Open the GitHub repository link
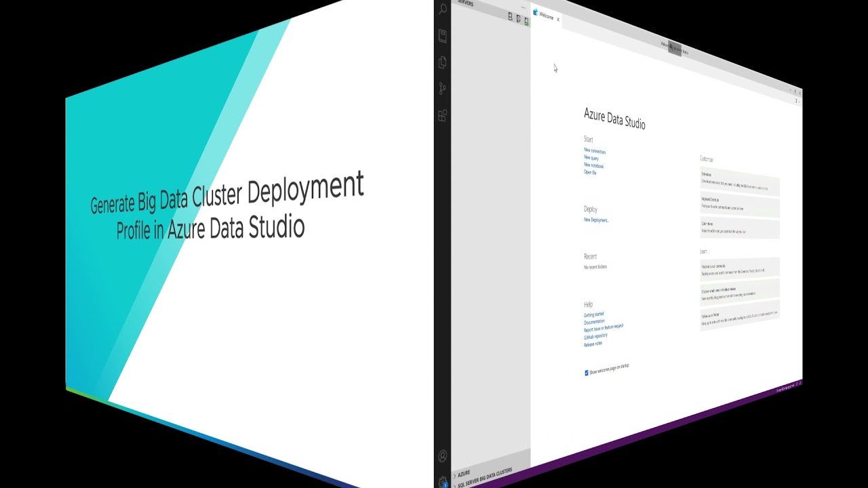The height and width of the screenshot is (488, 868). (x=595, y=336)
